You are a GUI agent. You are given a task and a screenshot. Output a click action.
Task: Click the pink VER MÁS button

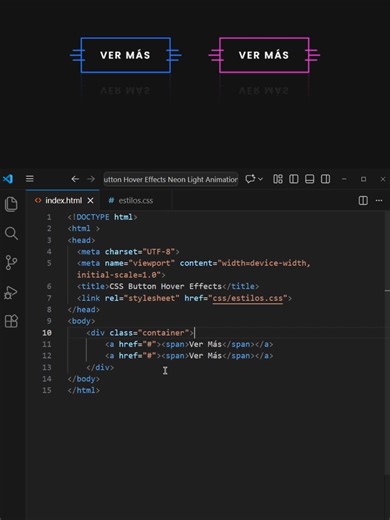click(x=264, y=55)
